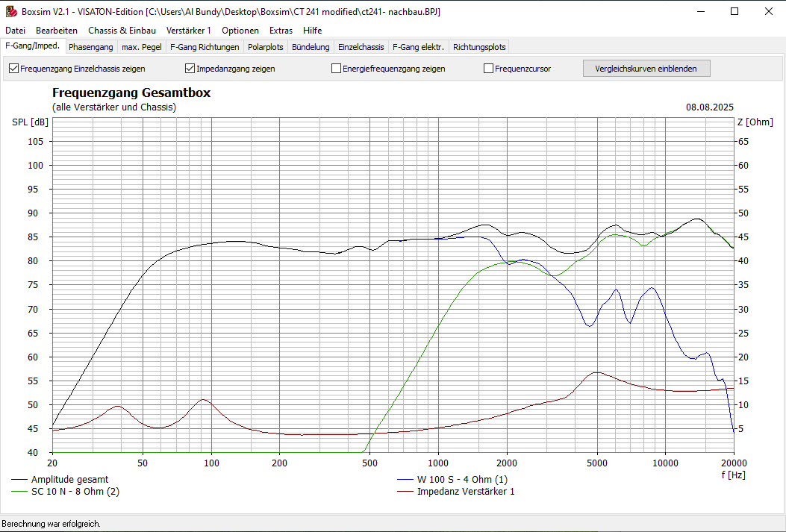Disable the Impedanzgang zeigen checkbox
This screenshot has height=532, width=786.
point(190,69)
